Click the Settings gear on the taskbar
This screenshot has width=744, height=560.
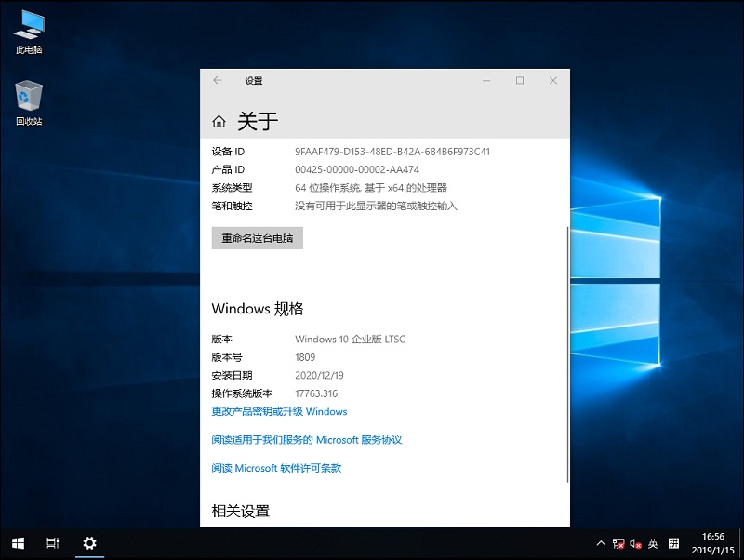[89, 543]
